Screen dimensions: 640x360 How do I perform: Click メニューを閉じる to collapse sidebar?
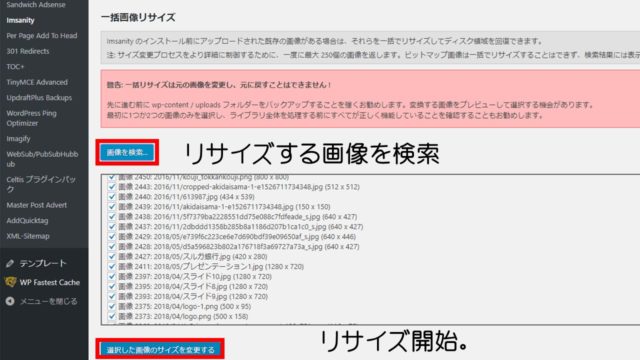[x=49, y=301]
